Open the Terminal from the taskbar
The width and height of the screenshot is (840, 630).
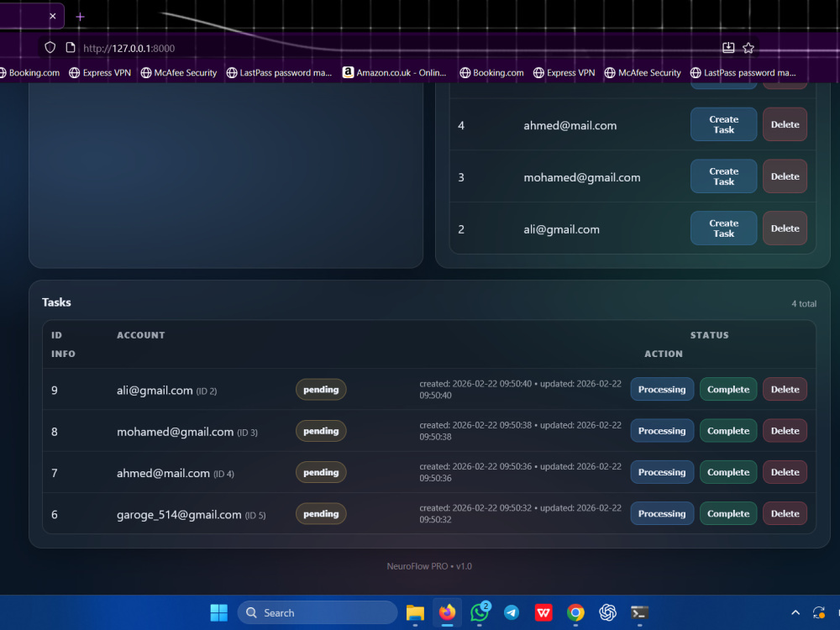point(639,612)
